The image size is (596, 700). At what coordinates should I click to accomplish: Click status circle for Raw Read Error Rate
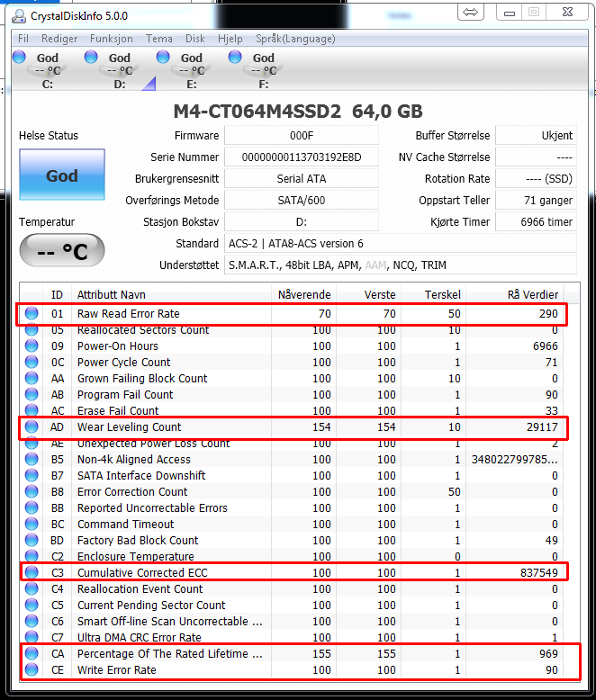[x=32, y=313]
